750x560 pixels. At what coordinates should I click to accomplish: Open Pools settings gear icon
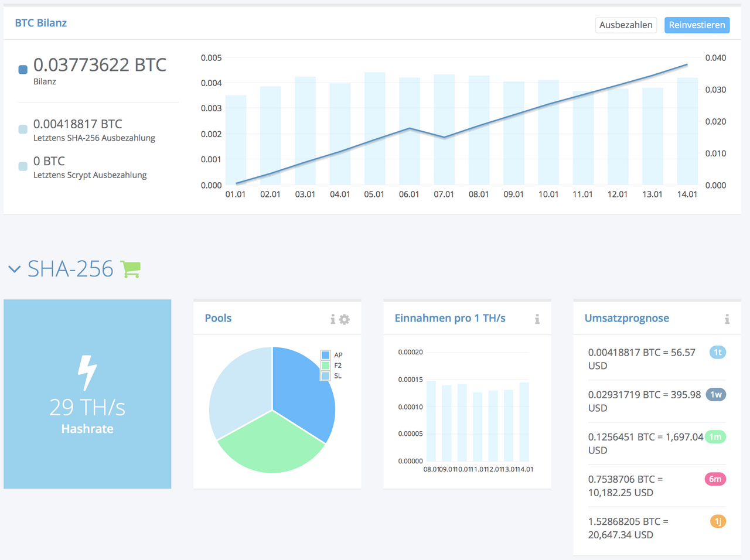345,319
